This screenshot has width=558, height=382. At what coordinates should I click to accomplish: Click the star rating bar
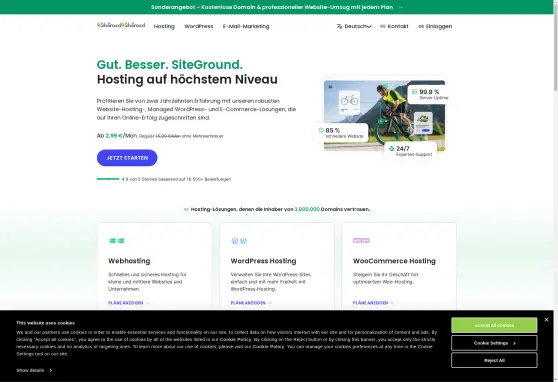[x=108, y=179]
